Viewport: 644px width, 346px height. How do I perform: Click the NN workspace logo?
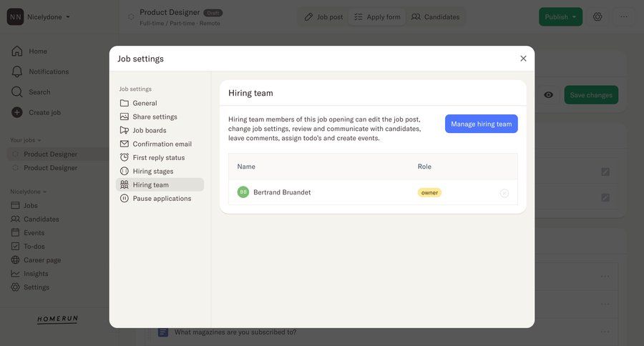[15, 17]
